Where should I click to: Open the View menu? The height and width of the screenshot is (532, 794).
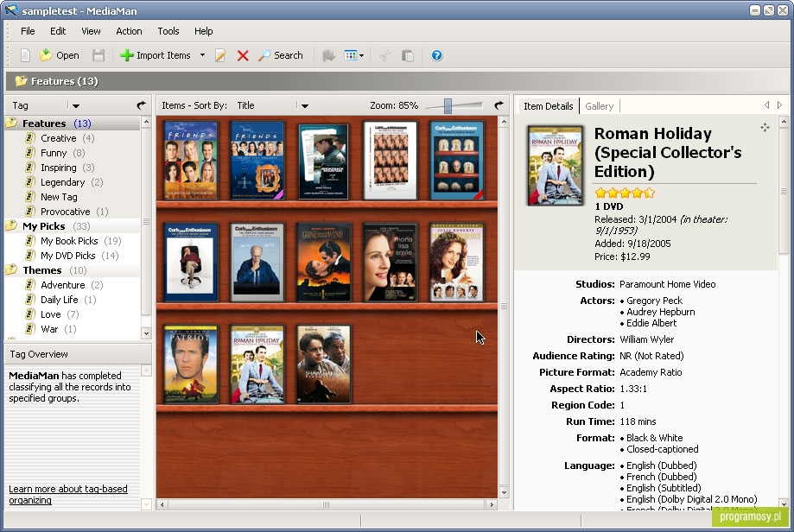(x=91, y=31)
